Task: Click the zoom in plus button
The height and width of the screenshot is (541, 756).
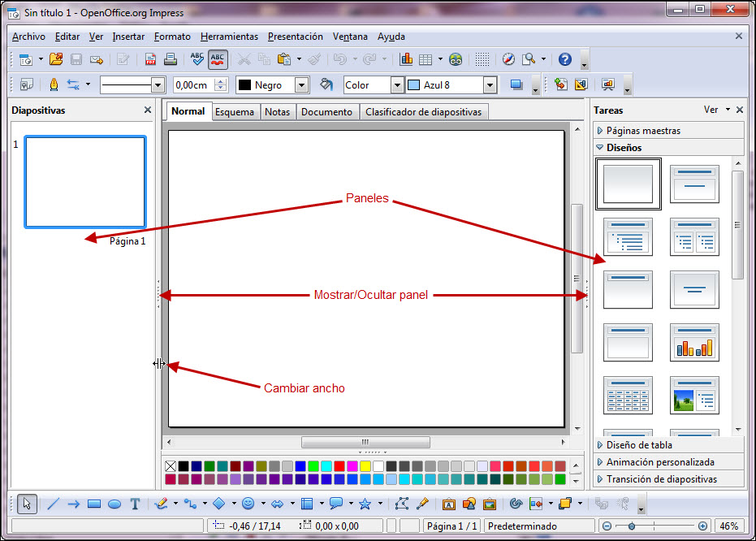Action: (x=702, y=526)
